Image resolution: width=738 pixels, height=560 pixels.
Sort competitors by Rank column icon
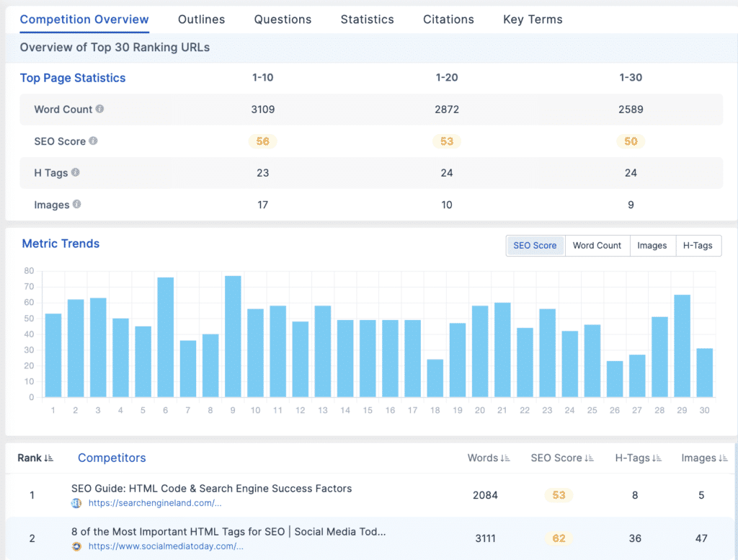[49, 458]
